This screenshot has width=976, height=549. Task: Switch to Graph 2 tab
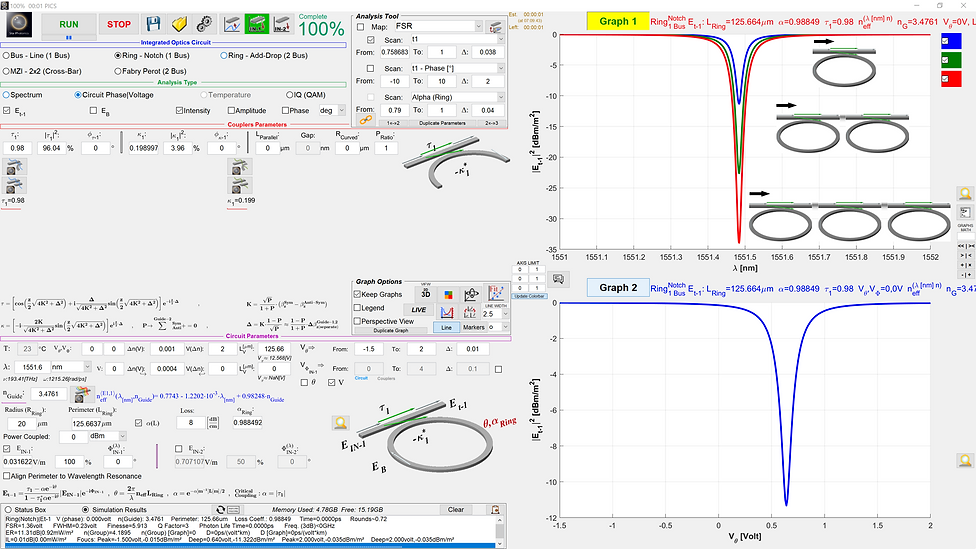pyautogui.click(x=618, y=288)
